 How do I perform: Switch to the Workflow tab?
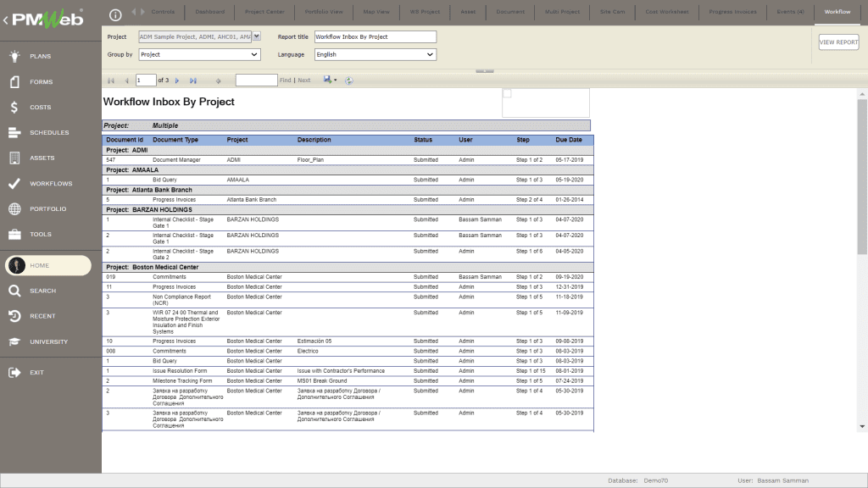pyautogui.click(x=837, y=12)
